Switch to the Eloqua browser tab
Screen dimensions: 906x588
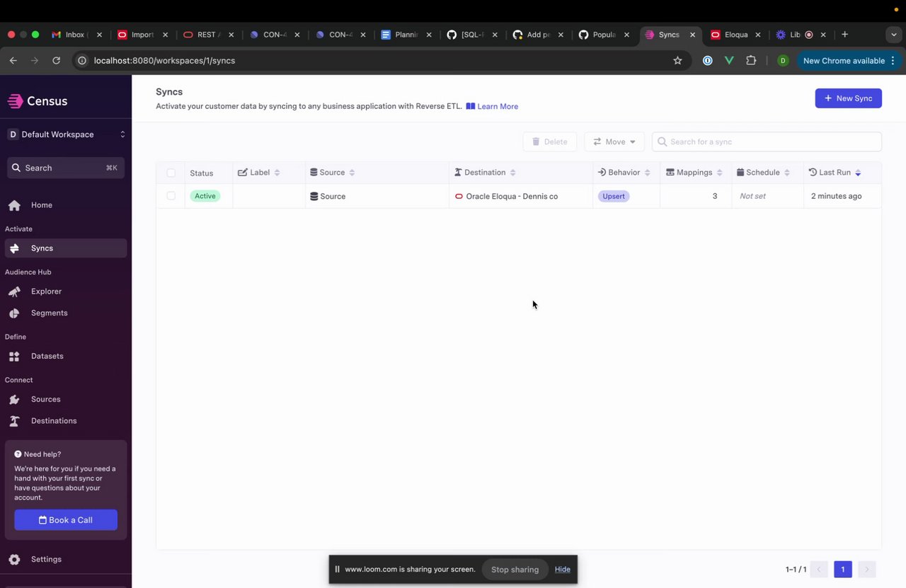[736, 35]
